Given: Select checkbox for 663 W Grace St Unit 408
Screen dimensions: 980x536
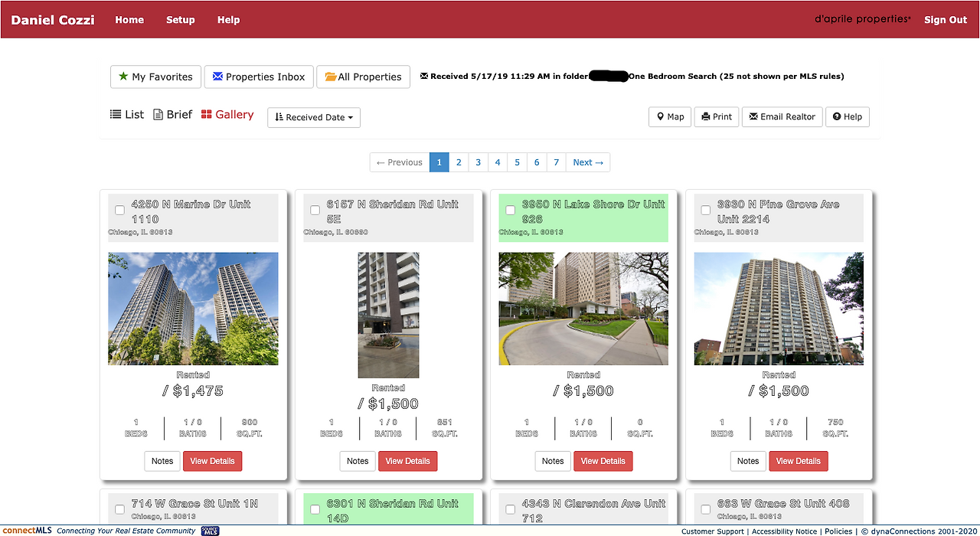Looking at the screenshot, I should [705, 509].
